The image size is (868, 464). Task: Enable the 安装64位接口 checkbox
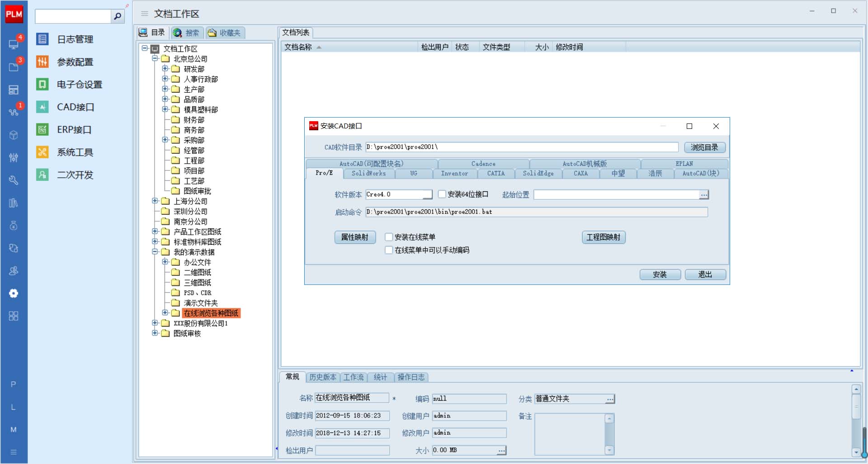pos(442,194)
